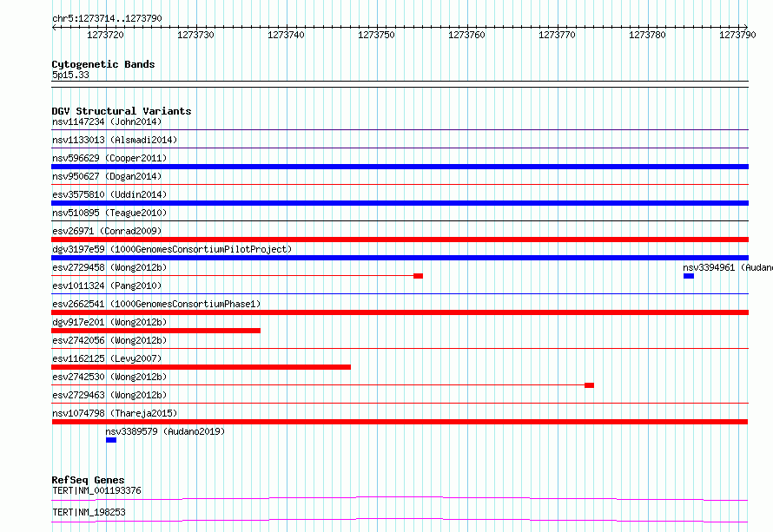Screen dimensions: 773x532
Task: Open esv2742530 (Wong2012b) variant label
Action: click(x=109, y=377)
